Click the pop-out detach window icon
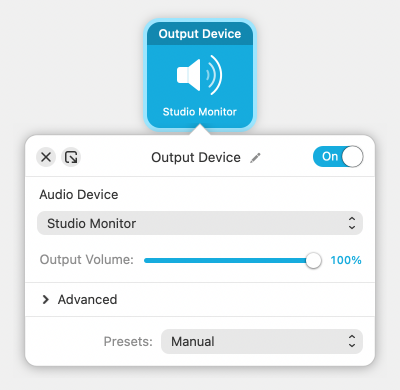Viewport: 400px width, 390px height. pyautogui.click(x=71, y=157)
